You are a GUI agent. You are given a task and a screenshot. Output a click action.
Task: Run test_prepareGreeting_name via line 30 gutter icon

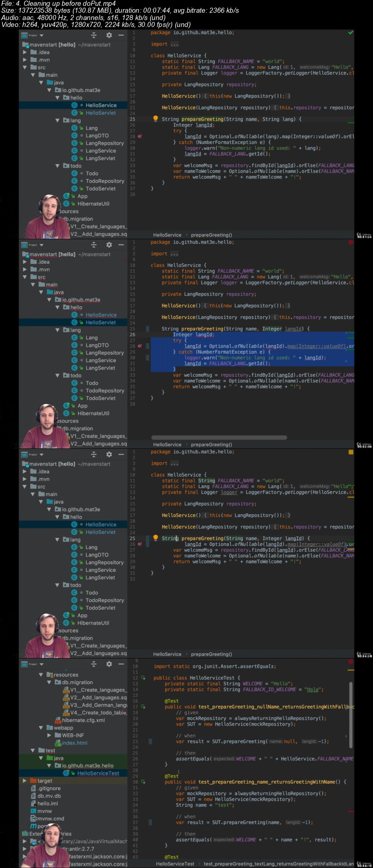(x=143, y=782)
